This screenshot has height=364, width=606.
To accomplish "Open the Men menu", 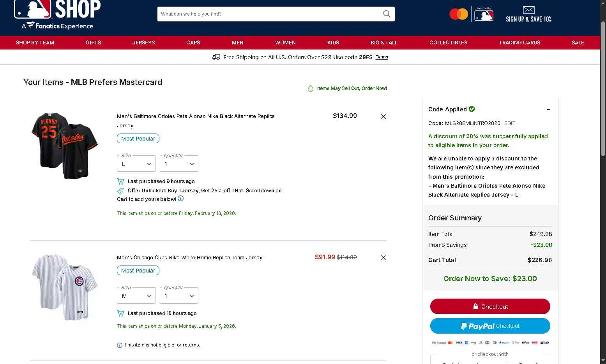I will pyautogui.click(x=238, y=42).
